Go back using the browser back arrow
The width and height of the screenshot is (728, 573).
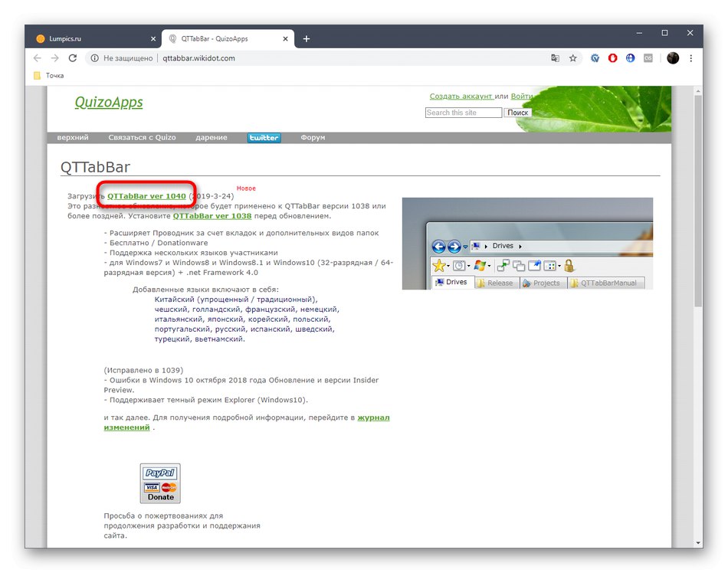point(37,58)
